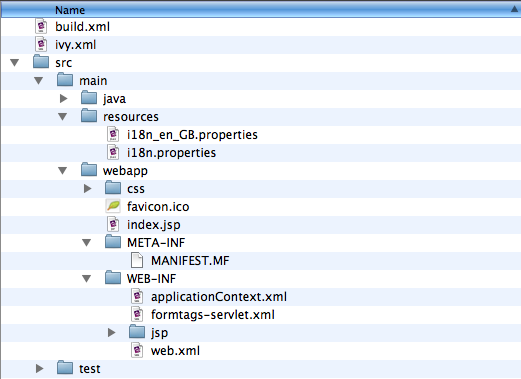Screen dimensions: 521x379
Task: Expand the java folder
Action: 63,98
